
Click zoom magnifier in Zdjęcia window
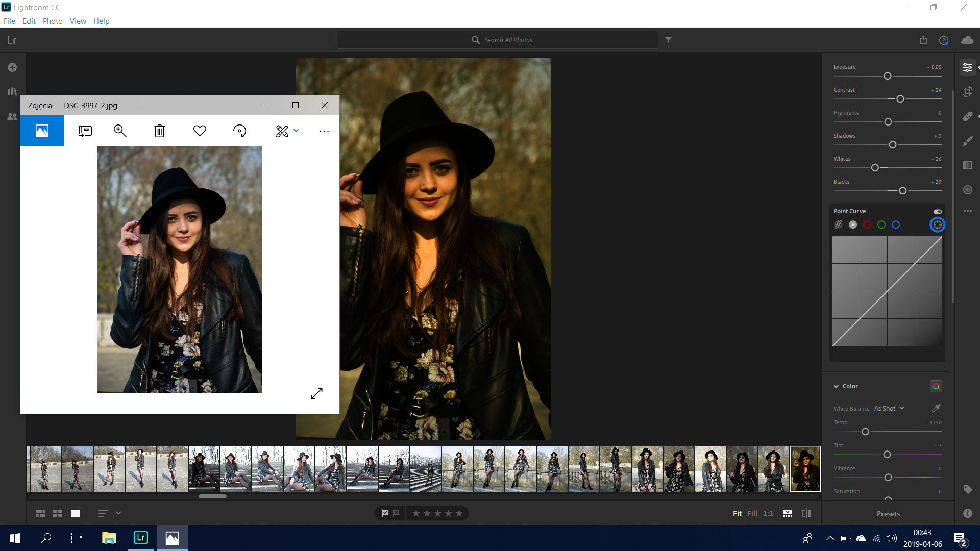coord(120,131)
